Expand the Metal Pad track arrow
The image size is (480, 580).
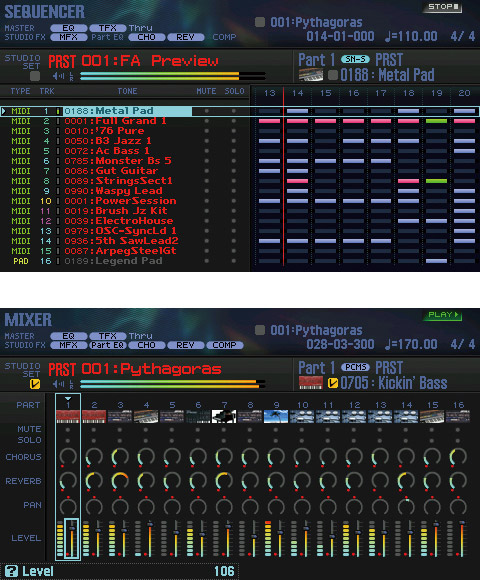(x=4, y=111)
